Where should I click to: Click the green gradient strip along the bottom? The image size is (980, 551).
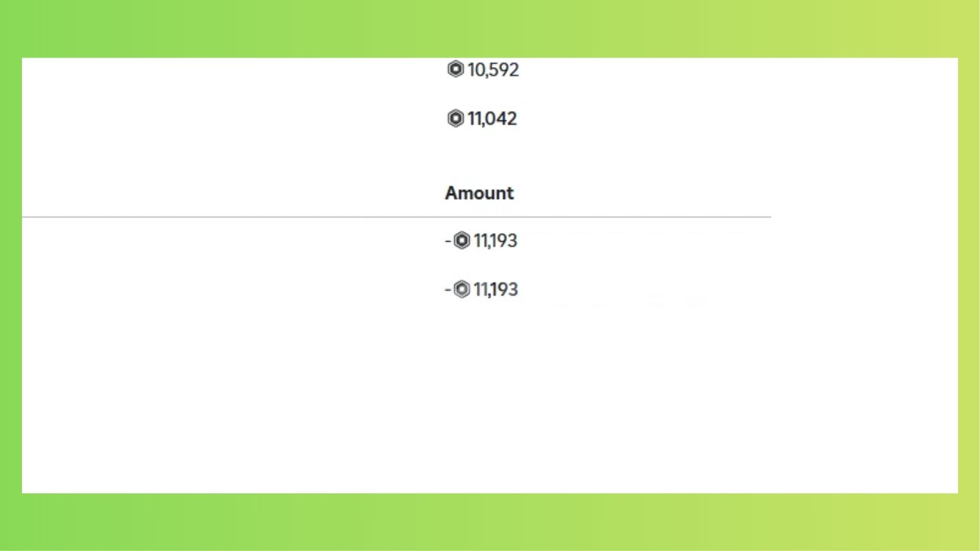click(x=490, y=522)
